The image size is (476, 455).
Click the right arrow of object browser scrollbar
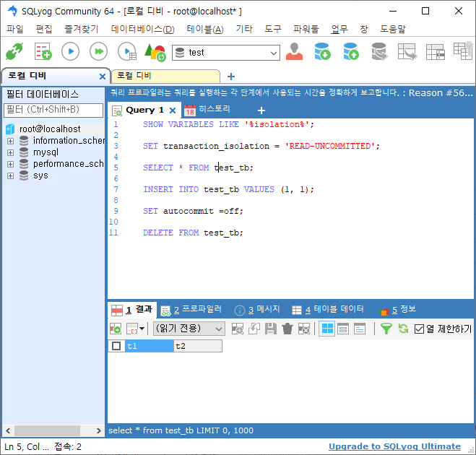[98, 430]
